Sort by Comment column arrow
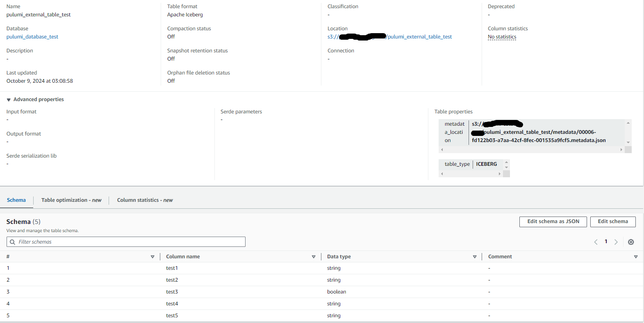644x323 pixels. click(x=636, y=257)
